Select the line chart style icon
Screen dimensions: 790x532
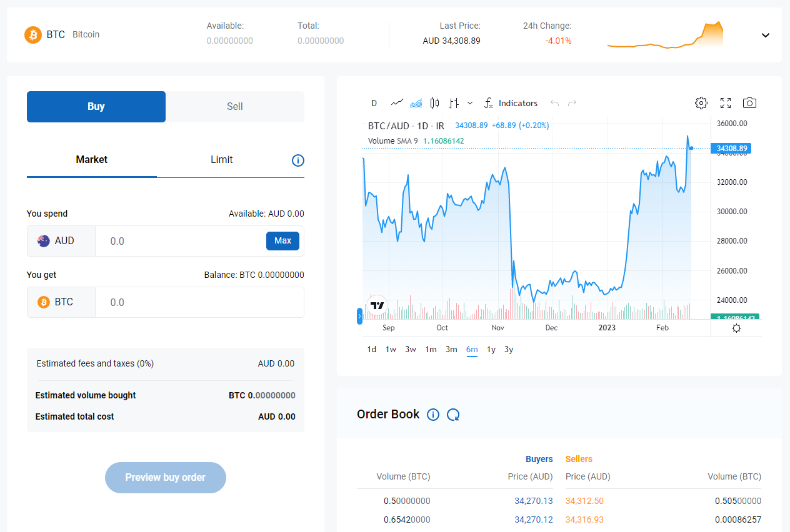(397, 103)
